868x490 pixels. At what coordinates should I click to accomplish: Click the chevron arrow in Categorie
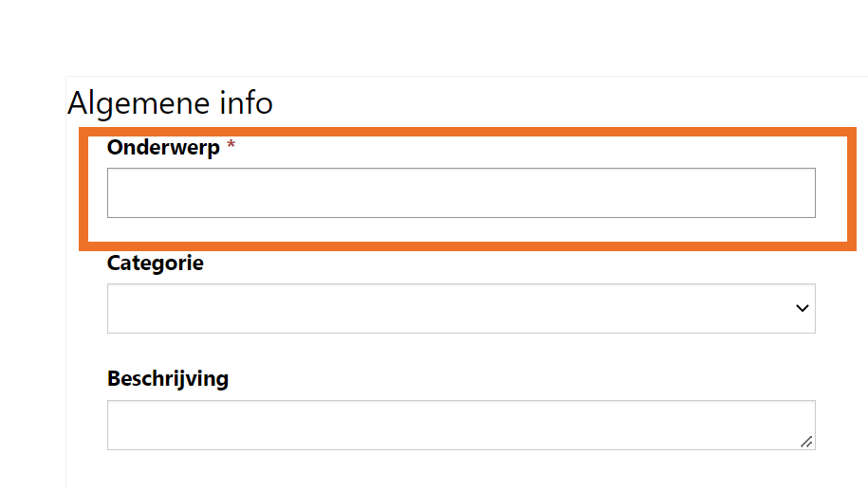pos(802,309)
